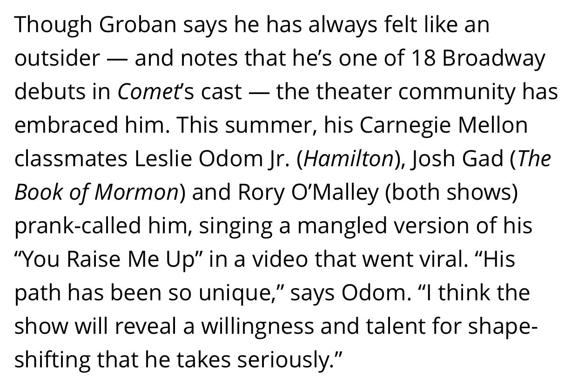
Task: Click the words "Carnegie Mellon"
Action: 444,125
